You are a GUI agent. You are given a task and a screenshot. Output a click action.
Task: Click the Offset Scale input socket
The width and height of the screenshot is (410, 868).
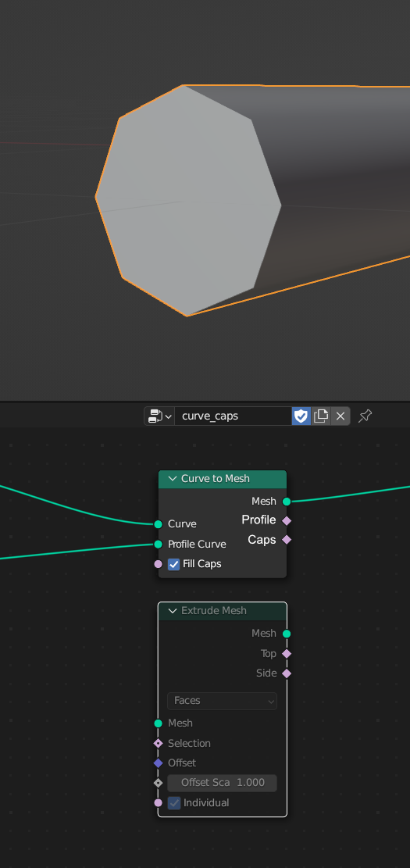pyautogui.click(x=159, y=783)
